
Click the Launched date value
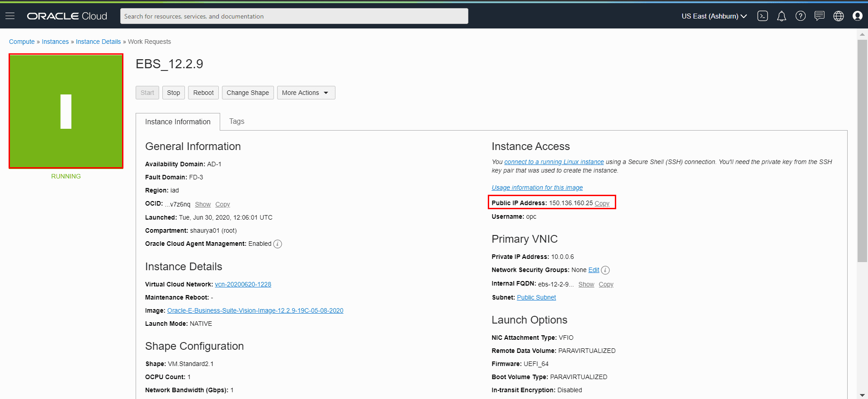[226, 217]
